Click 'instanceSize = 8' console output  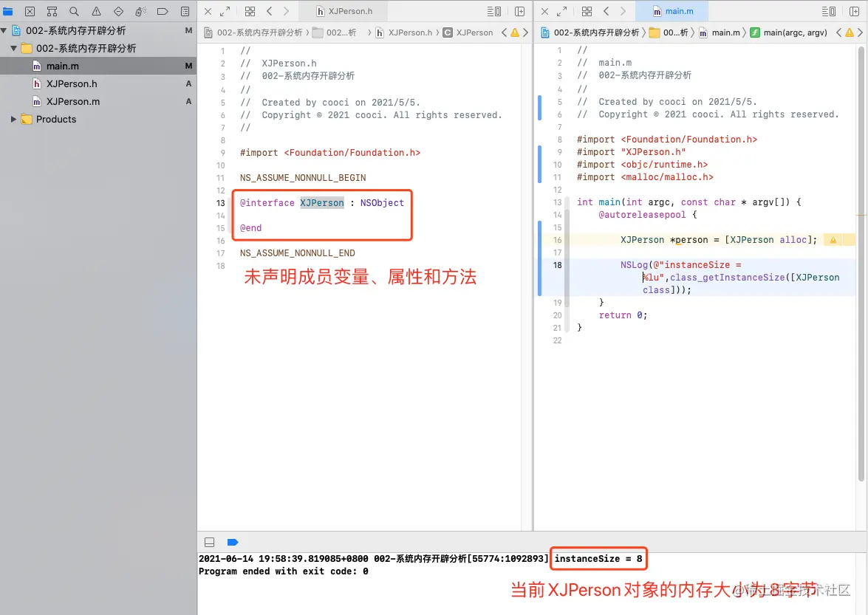pyautogui.click(x=598, y=559)
